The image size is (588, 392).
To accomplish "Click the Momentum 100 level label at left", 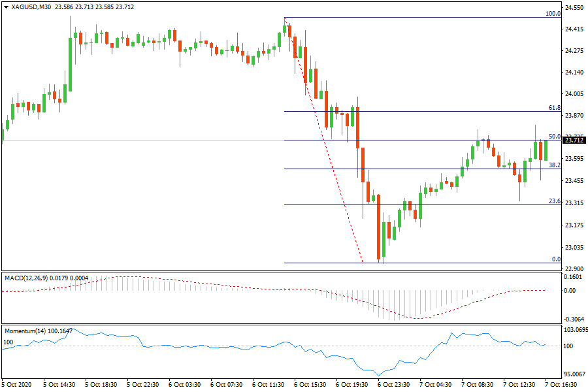I will [8, 342].
